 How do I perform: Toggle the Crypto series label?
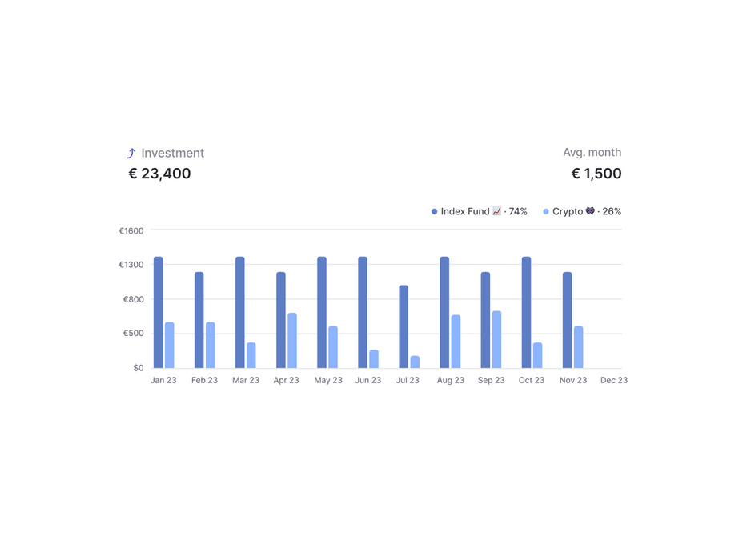pos(568,212)
